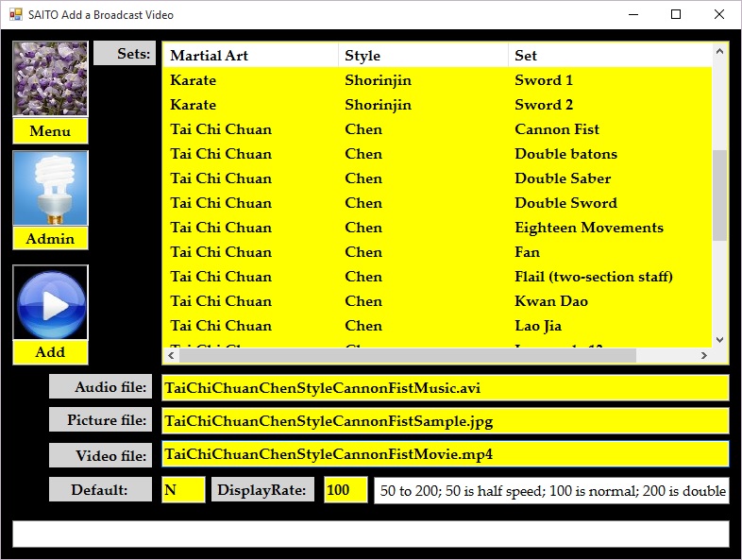
Task: Click the wisteria flower Menu icon
Action: [x=50, y=78]
